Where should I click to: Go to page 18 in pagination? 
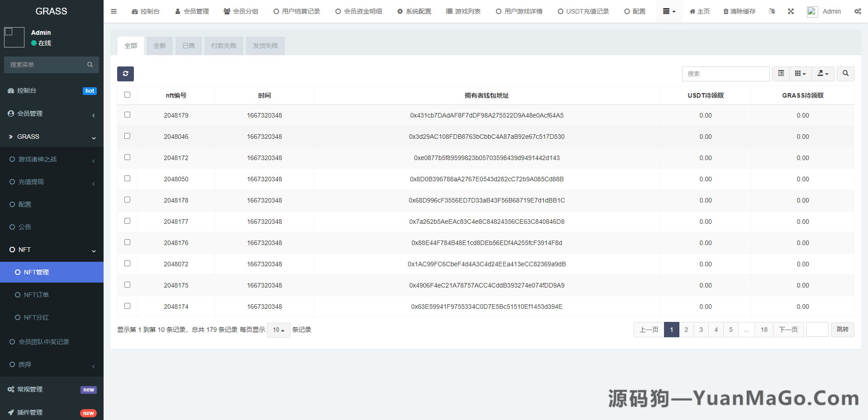[x=764, y=330]
